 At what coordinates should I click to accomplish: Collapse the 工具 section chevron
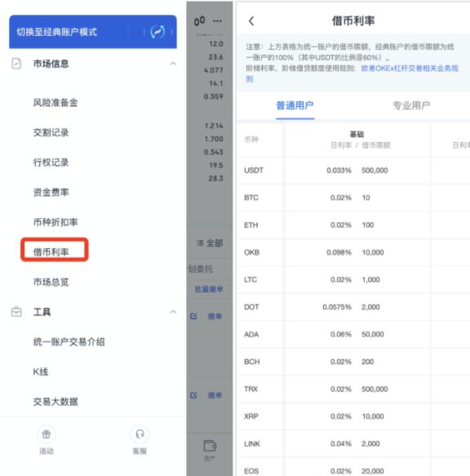[x=173, y=312]
